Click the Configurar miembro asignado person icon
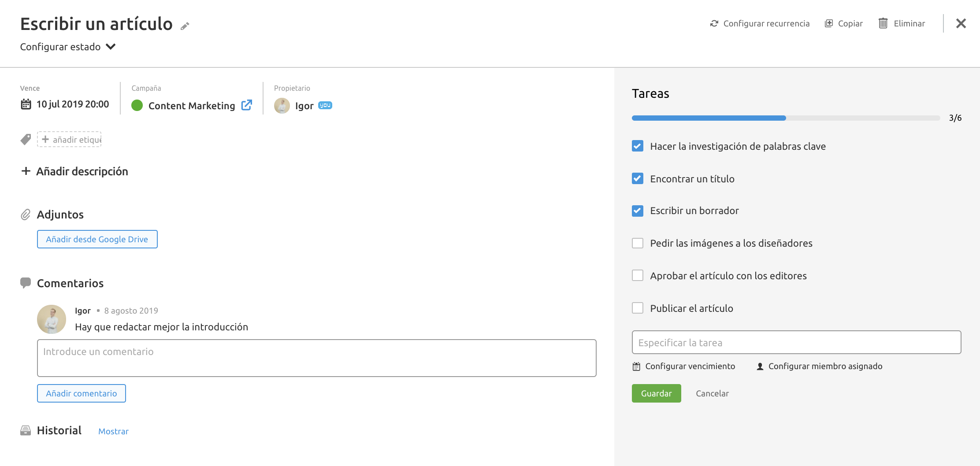 tap(760, 366)
